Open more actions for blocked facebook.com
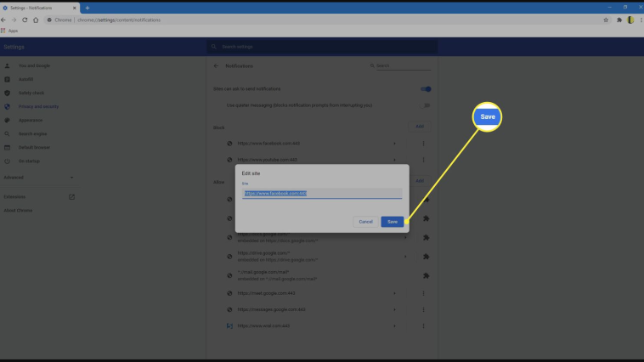The width and height of the screenshot is (644, 362). [x=423, y=144]
